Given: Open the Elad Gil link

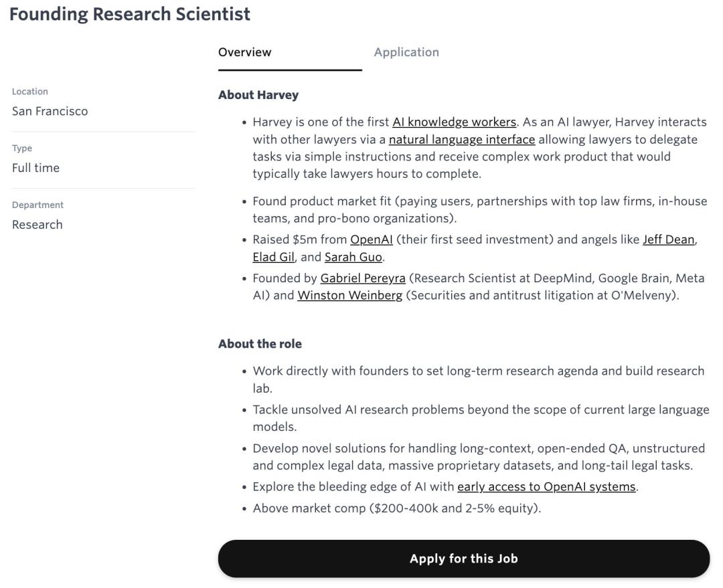Looking at the screenshot, I should tap(273, 257).
